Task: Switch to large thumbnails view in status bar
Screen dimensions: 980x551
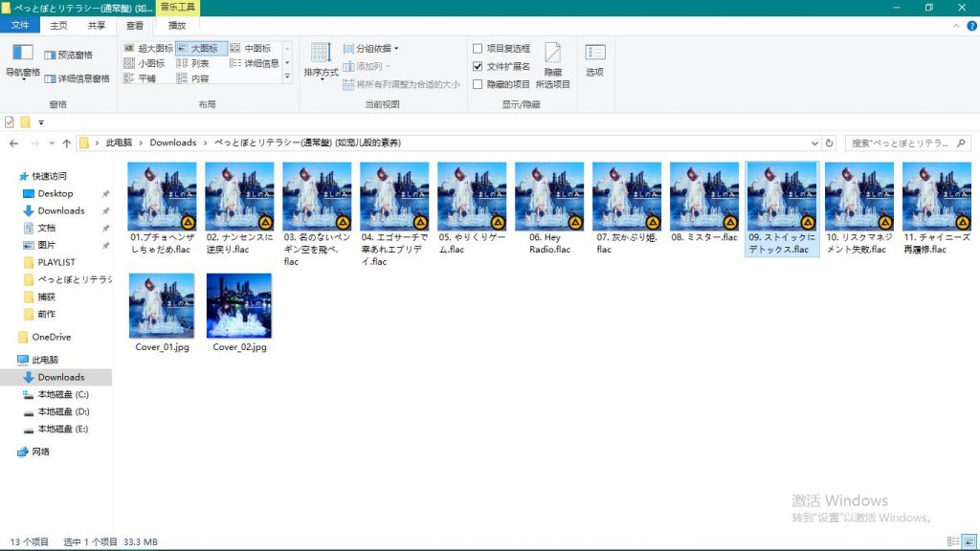Action: pos(969,541)
